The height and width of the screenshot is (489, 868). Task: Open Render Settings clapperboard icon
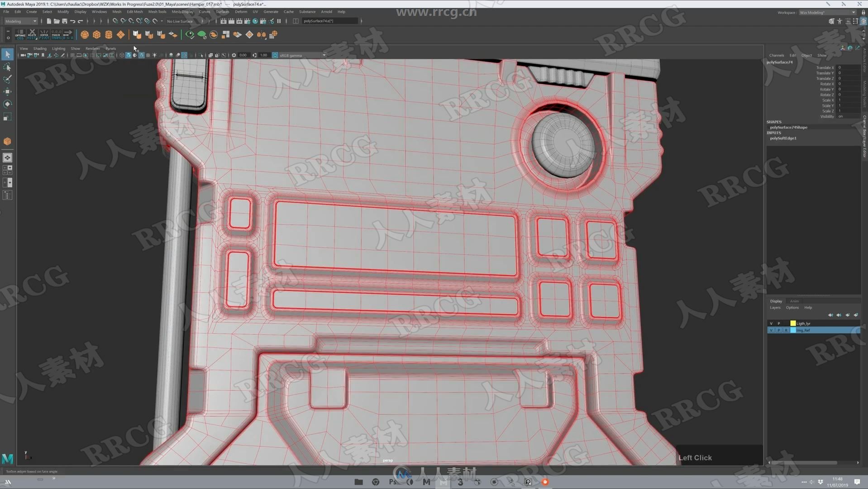coord(247,21)
